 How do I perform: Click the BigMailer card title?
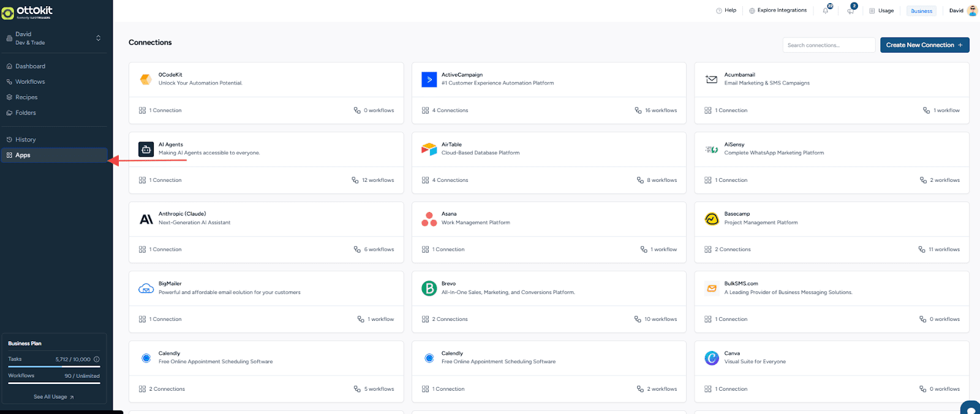(170, 284)
